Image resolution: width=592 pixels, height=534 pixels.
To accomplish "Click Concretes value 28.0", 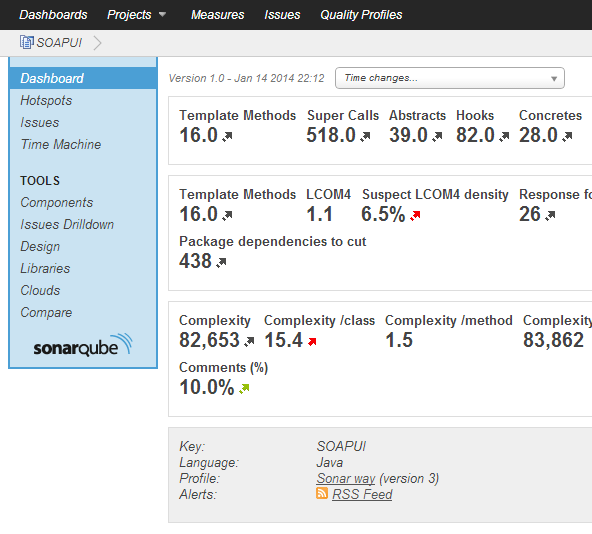I will (538, 135).
